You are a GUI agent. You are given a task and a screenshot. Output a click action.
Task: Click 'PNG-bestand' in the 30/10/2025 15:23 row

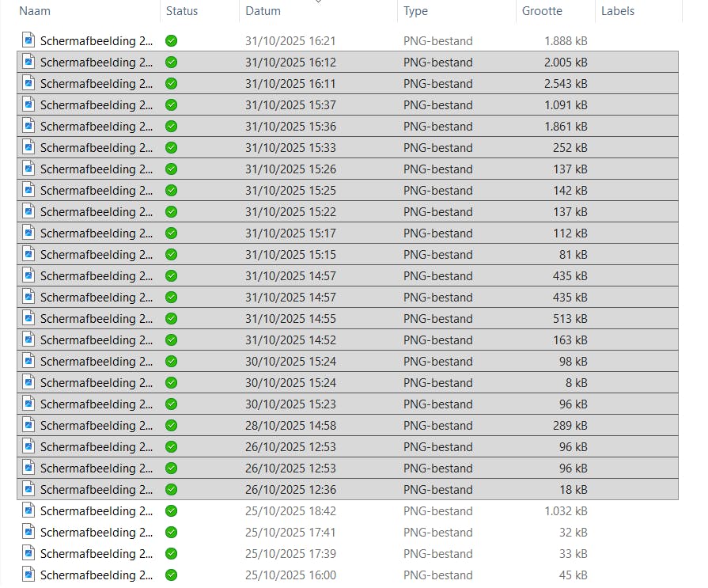coord(438,404)
